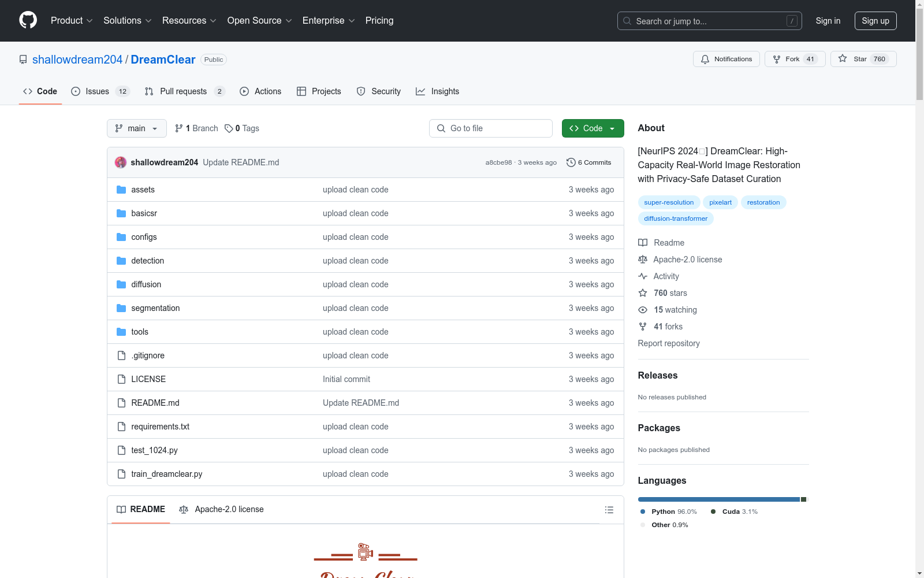The width and height of the screenshot is (924, 578).
Task: Click the 15 watching eye icon
Action: [x=643, y=310]
